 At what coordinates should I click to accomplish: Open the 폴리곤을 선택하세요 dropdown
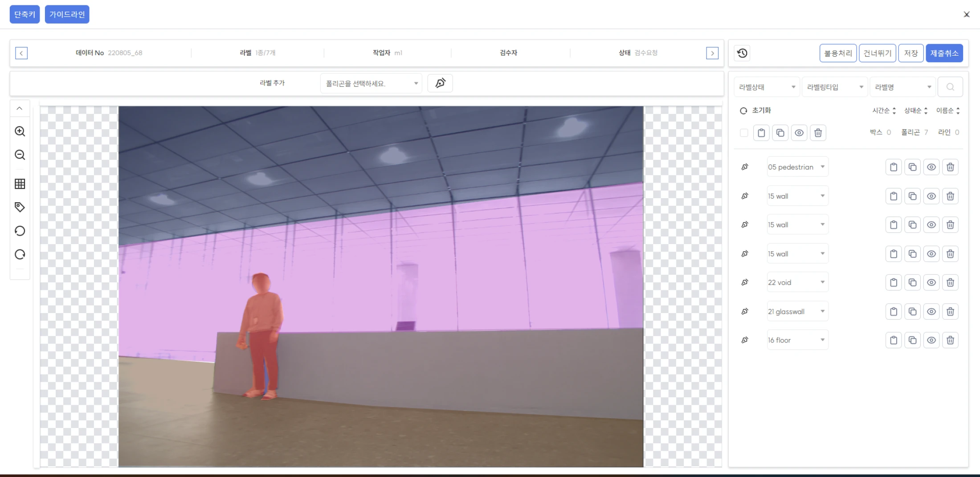coord(371,83)
